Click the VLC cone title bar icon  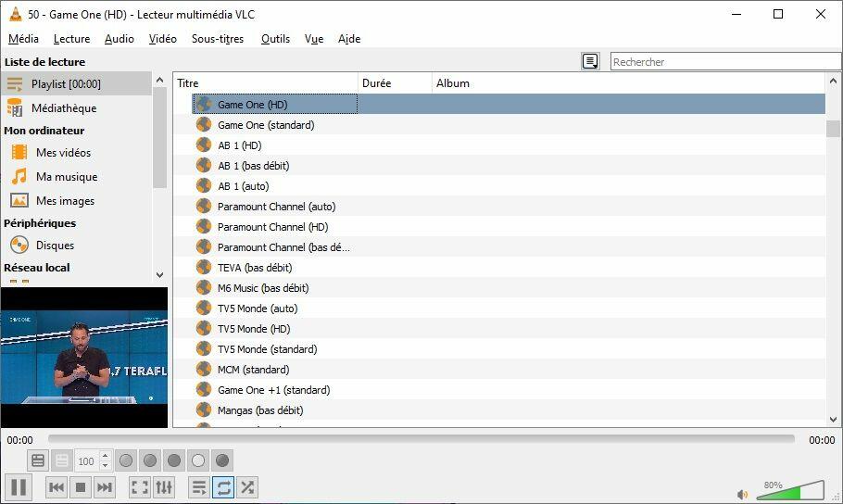pos(16,14)
